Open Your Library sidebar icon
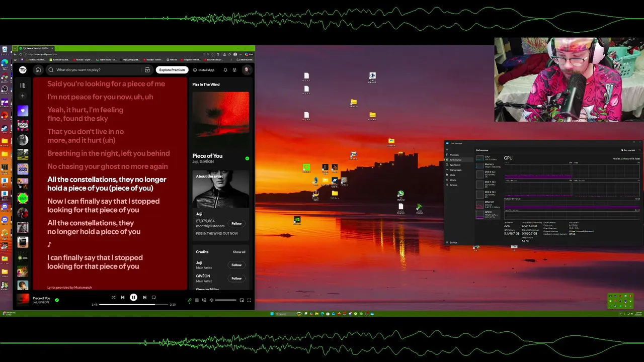Viewport: 644px width, 362px height. tap(23, 85)
